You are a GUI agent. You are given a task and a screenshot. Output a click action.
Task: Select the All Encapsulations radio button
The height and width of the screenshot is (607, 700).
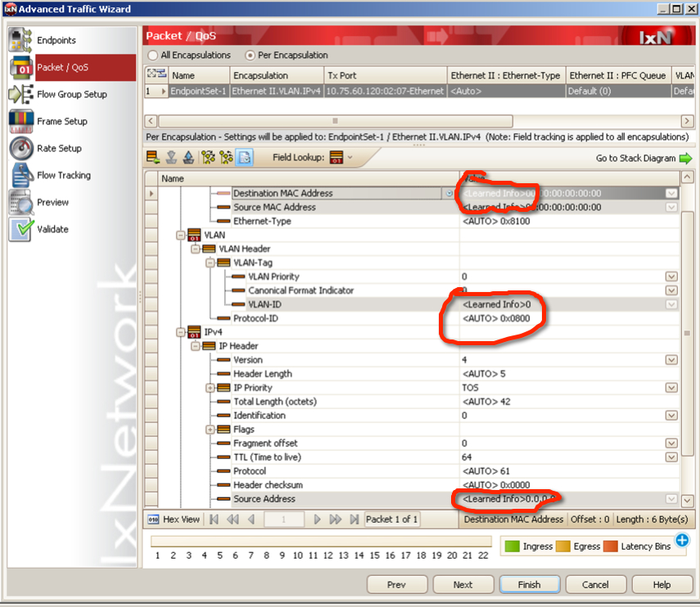(x=152, y=56)
